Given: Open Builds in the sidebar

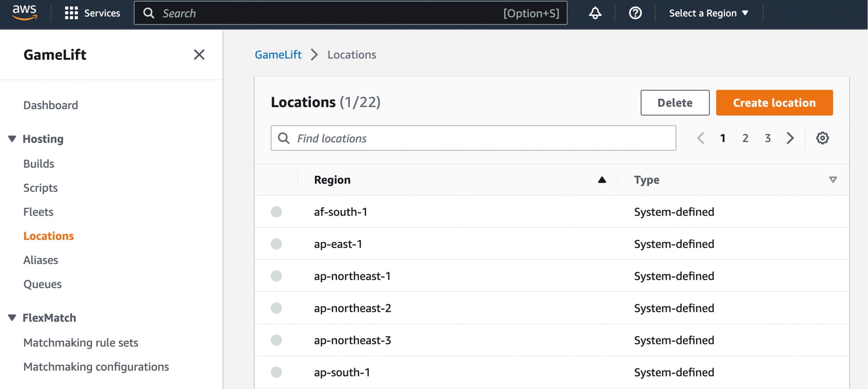Looking at the screenshot, I should (x=39, y=163).
